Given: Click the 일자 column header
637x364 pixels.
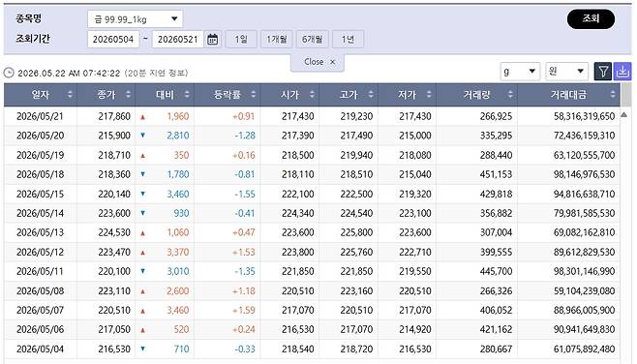Looking at the screenshot, I should 41,95.
